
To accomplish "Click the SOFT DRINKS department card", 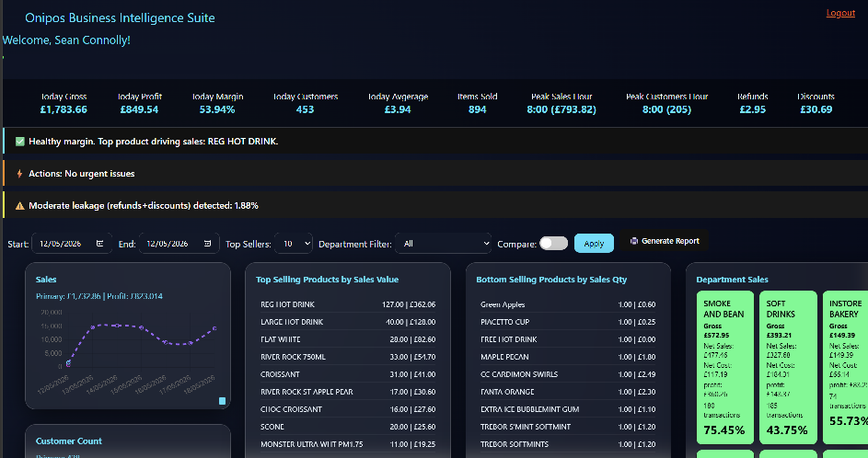I will (788, 367).
